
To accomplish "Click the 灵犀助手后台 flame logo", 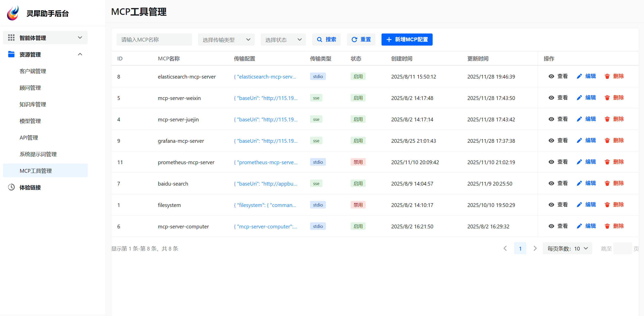I will [13, 13].
